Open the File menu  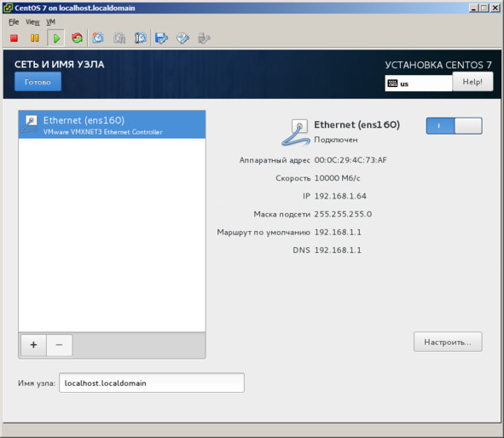coord(14,22)
